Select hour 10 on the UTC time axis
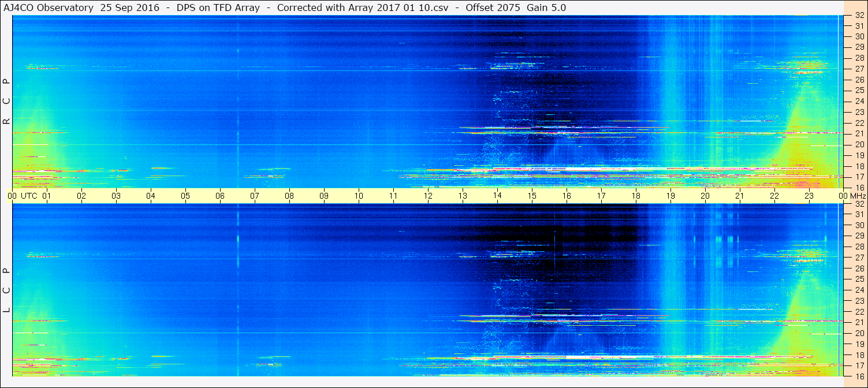Image resolution: width=868 pixels, height=388 pixels. pos(359,196)
